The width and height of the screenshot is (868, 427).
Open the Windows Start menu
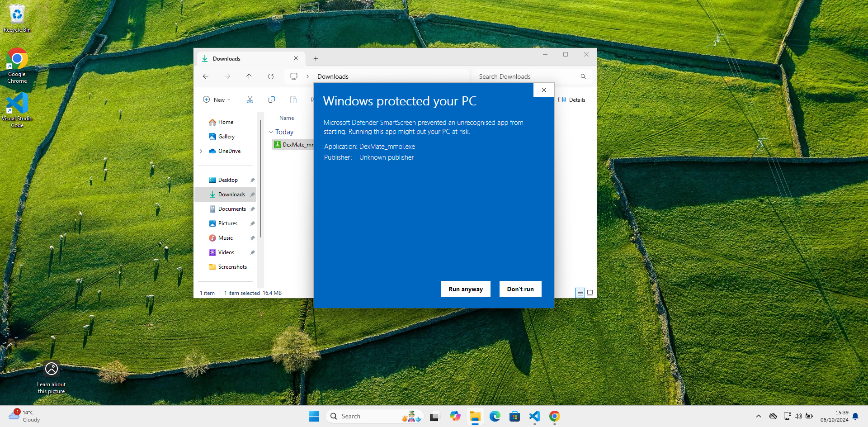coord(314,416)
